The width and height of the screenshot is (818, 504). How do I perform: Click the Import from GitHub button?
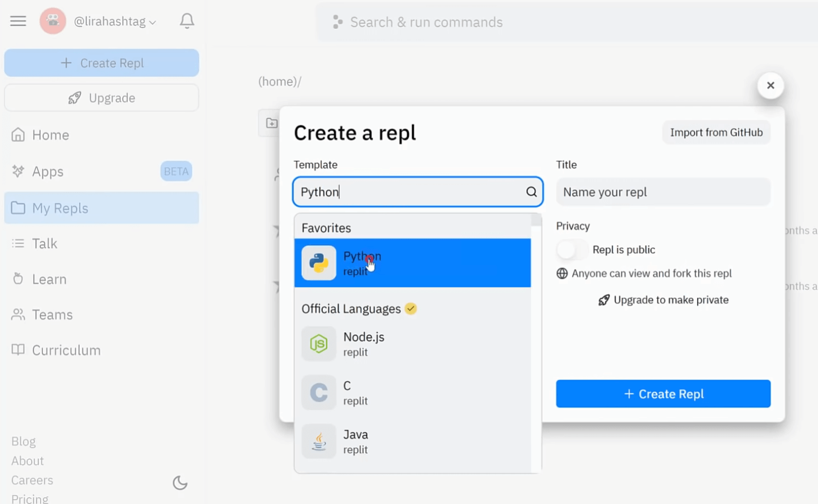click(715, 132)
